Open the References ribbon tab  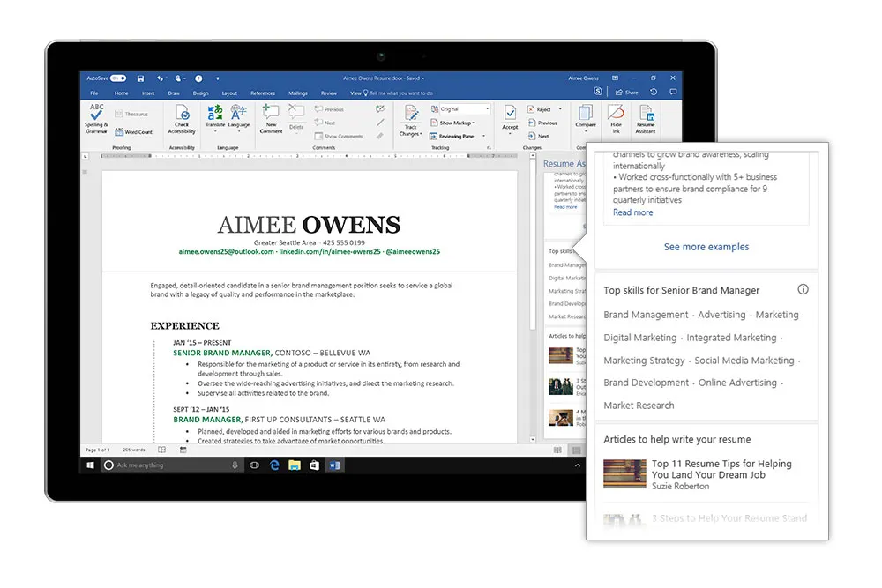263,93
